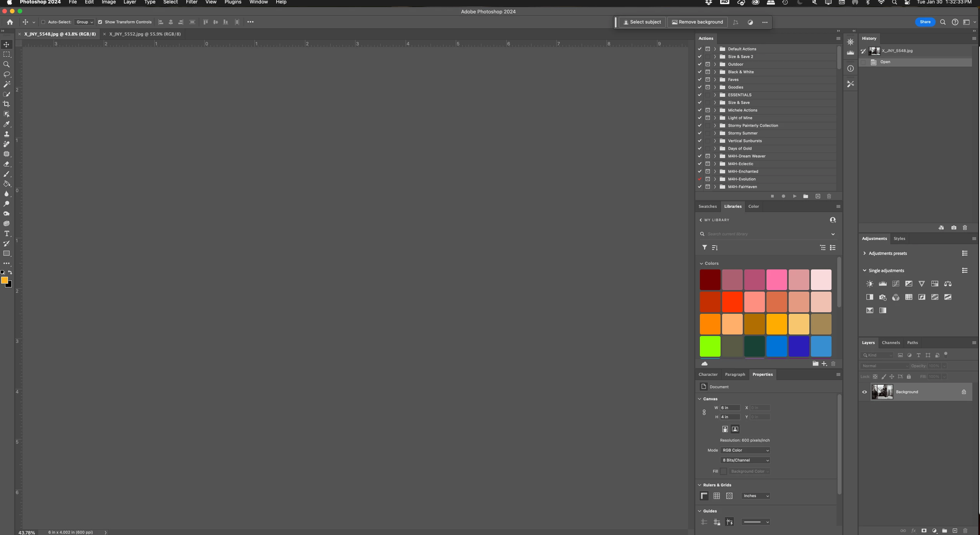Open the Inches units dropdown
Screen dimensions: 980x535
click(755, 496)
